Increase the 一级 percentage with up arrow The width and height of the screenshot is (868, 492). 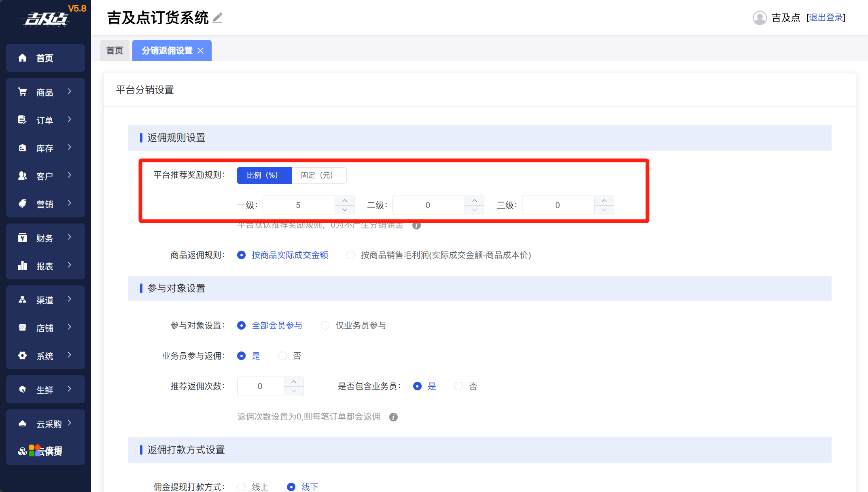click(345, 201)
